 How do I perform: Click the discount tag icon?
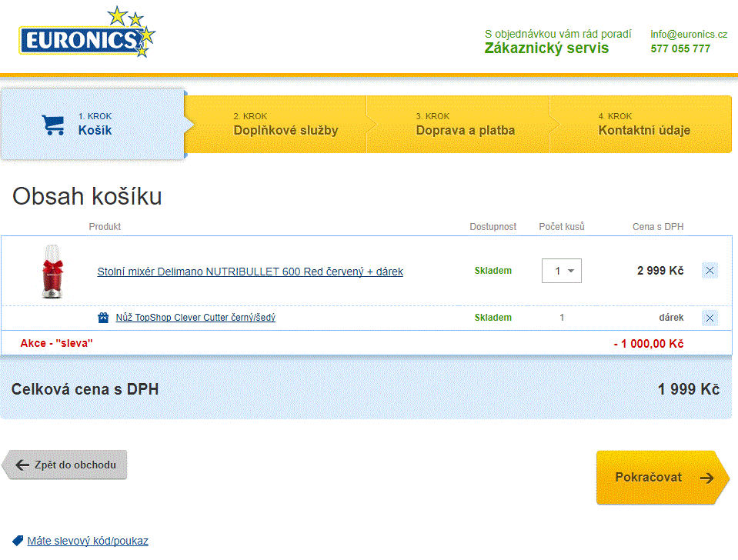click(x=18, y=541)
